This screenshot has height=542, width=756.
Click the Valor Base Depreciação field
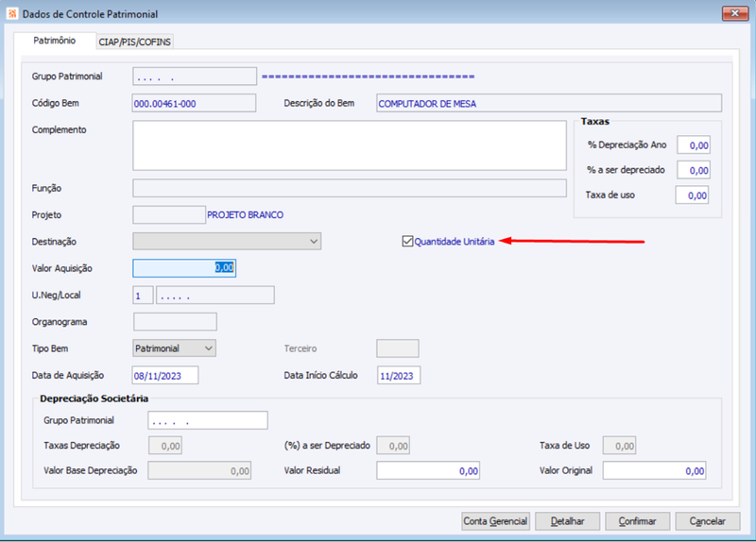pos(199,470)
